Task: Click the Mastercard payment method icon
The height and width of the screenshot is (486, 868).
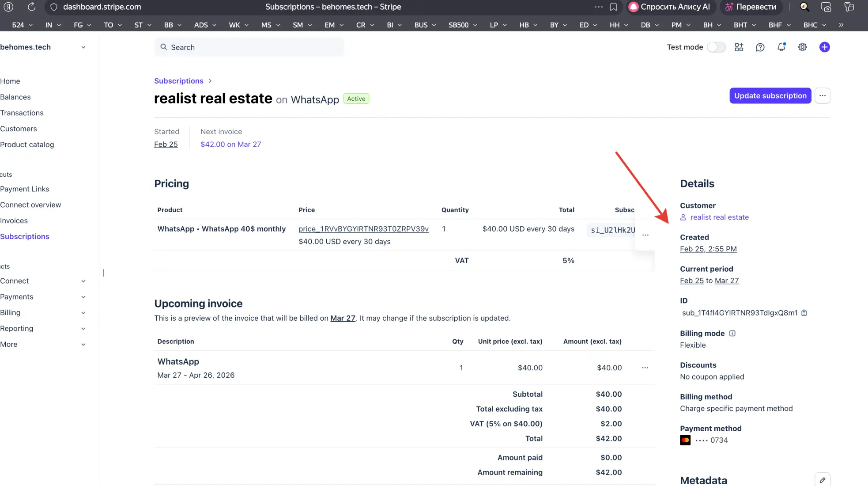Action: [685, 440]
